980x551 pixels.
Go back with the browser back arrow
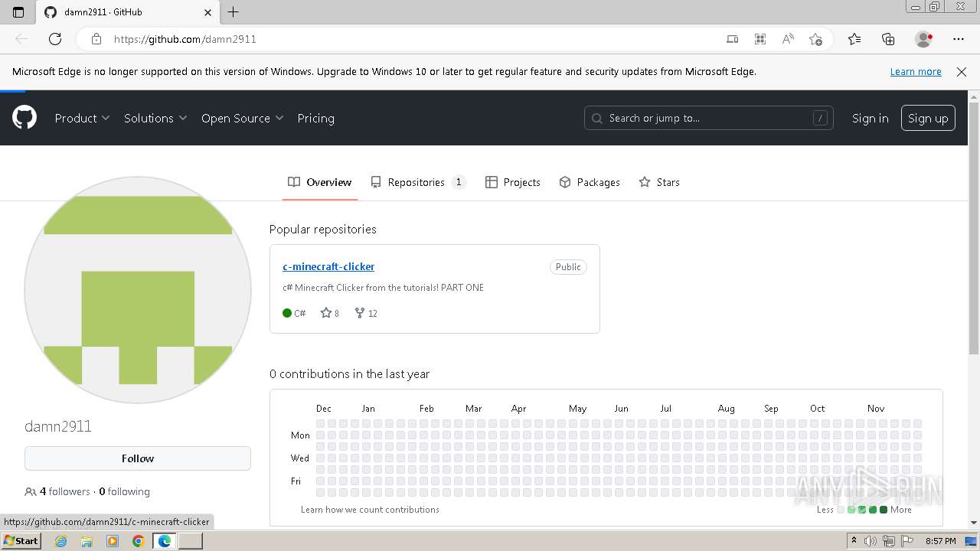click(21, 39)
